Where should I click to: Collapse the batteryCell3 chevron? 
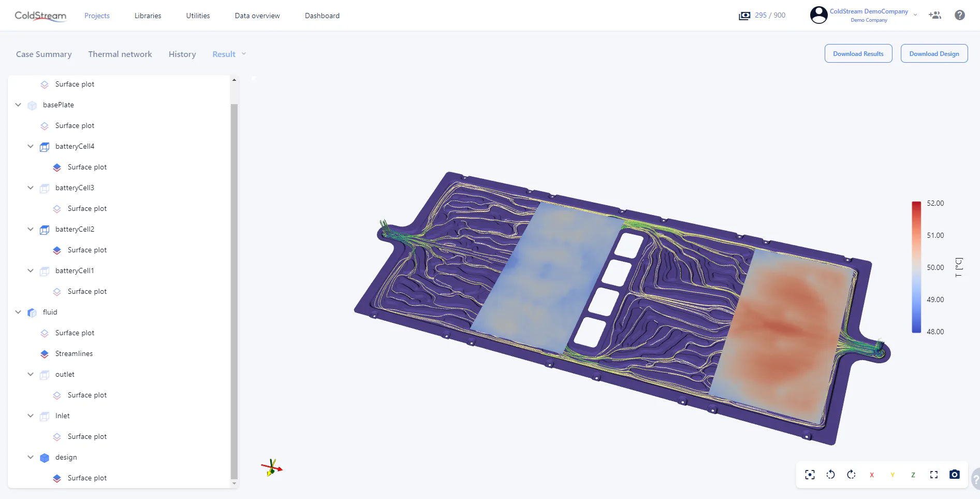point(31,188)
